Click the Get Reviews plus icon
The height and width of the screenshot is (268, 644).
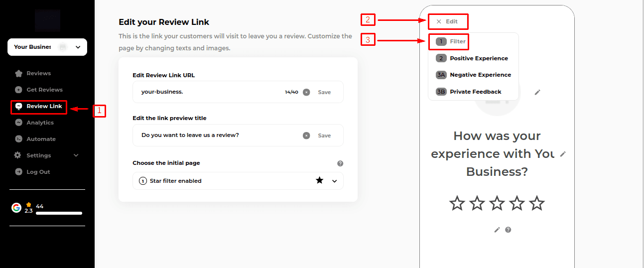click(x=18, y=90)
